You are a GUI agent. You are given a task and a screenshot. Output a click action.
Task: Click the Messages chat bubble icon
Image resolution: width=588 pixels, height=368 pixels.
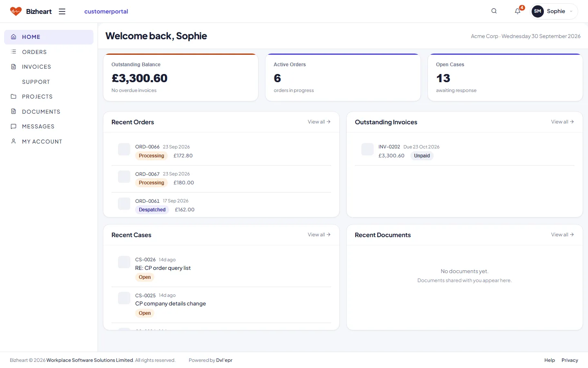coord(13,126)
